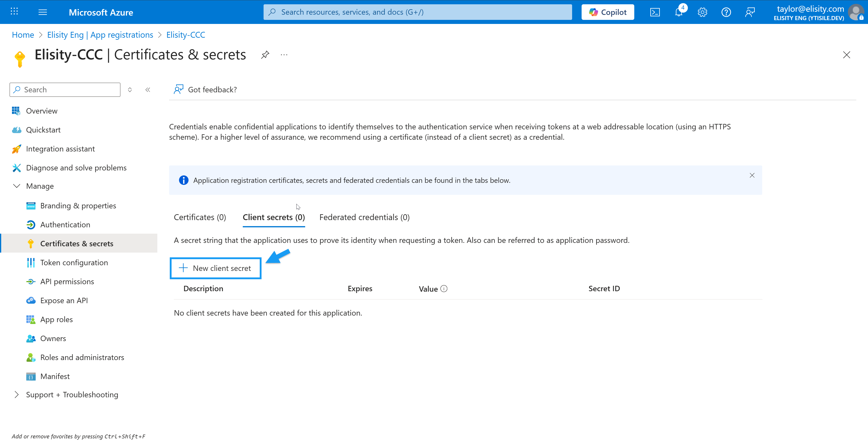Go to Elisity Eng App registrations breadcrumb
868x442 pixels.
tap(100, 35)
